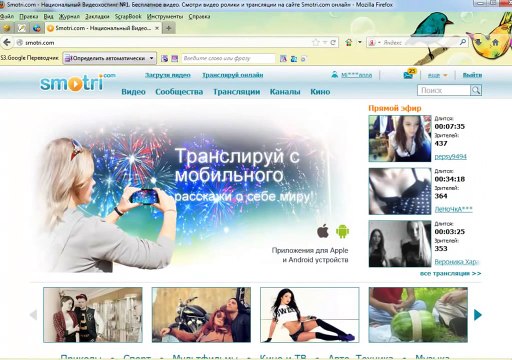Click the magnifier in the Яндекс search box
This screenshot has height=360, width=512.
[463, 42]
